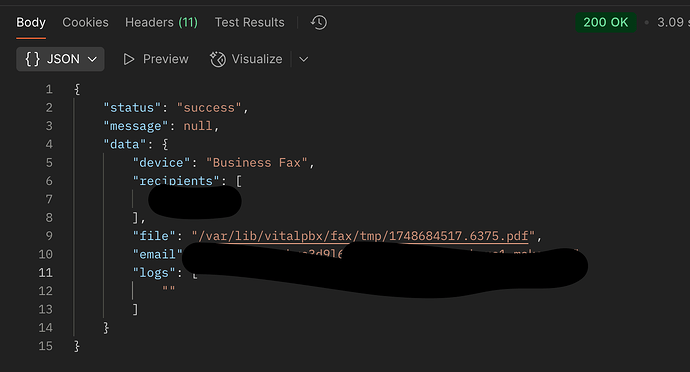
Task: Open the vitalpbx fax PDF file path link
Action: [363, 236]
